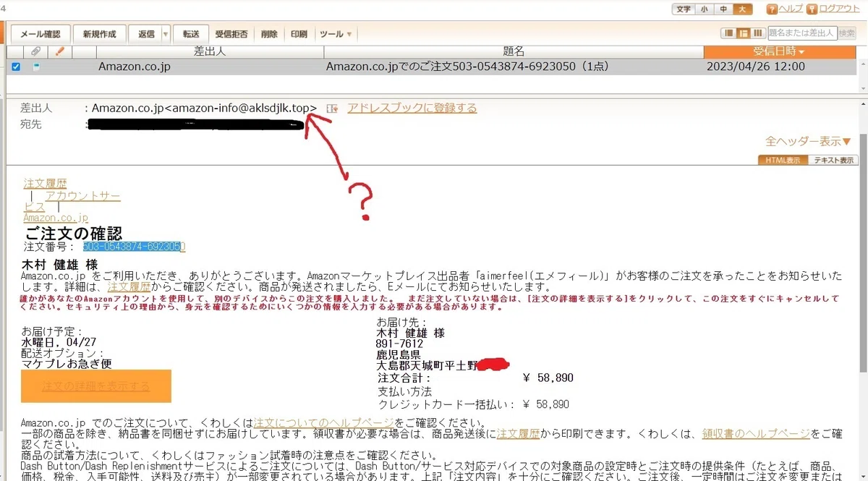Click the 検索 search button
The width and height of the screenshot is (868, 481).
click(847, 33)
